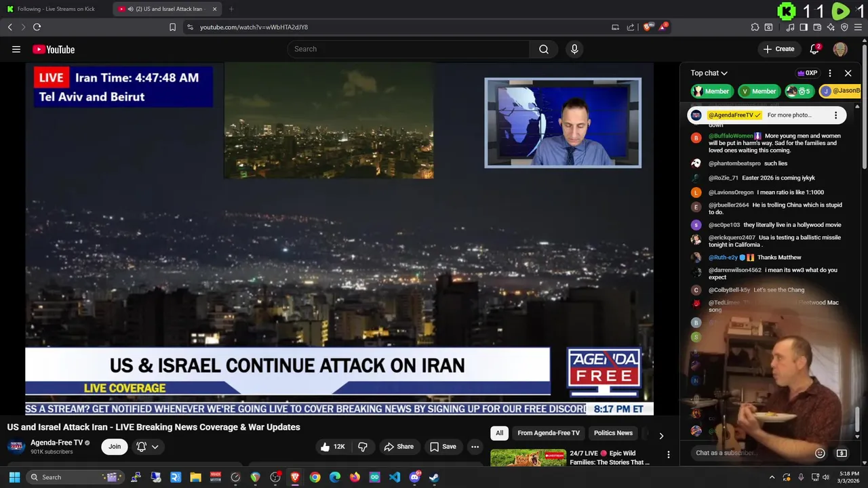Open options for 24/7 LIVE Epic Wild video
Screen dimensions: 868x488
(668, 455)
